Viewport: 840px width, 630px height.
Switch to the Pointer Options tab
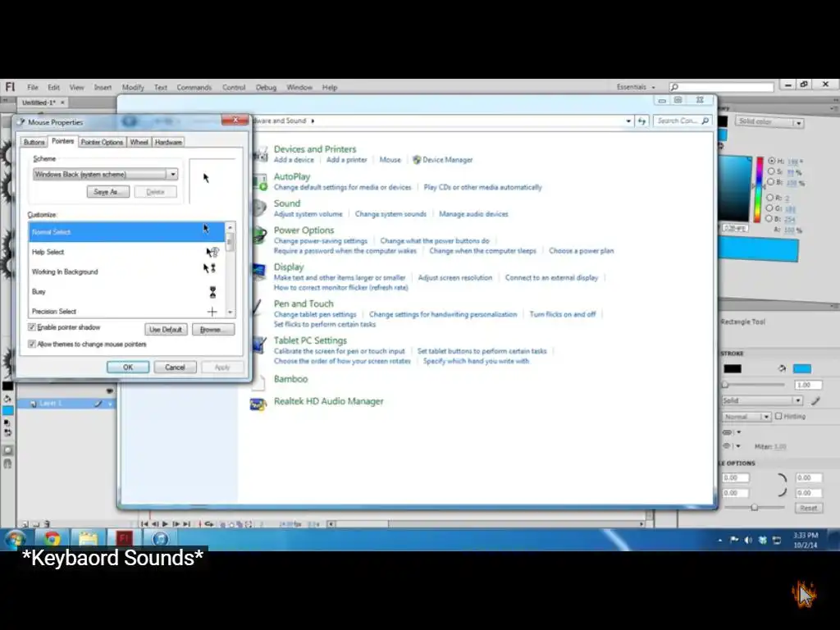(x=102, y=142)
